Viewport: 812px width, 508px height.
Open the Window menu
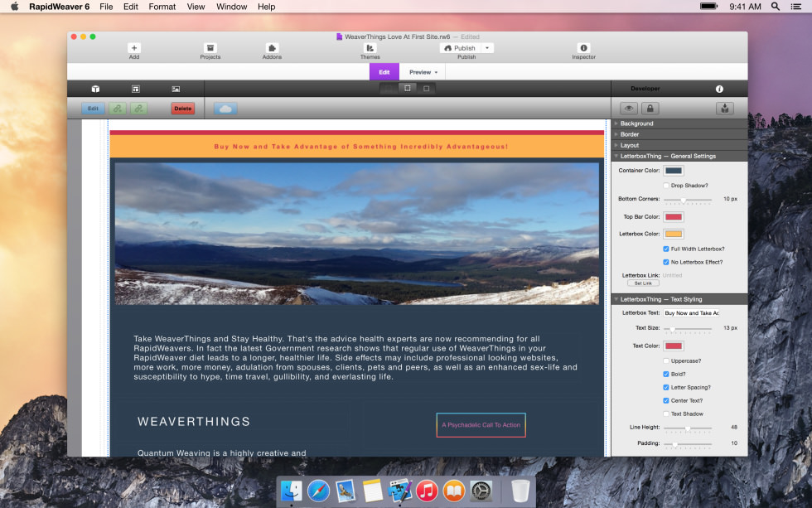[x=231, y=7]
